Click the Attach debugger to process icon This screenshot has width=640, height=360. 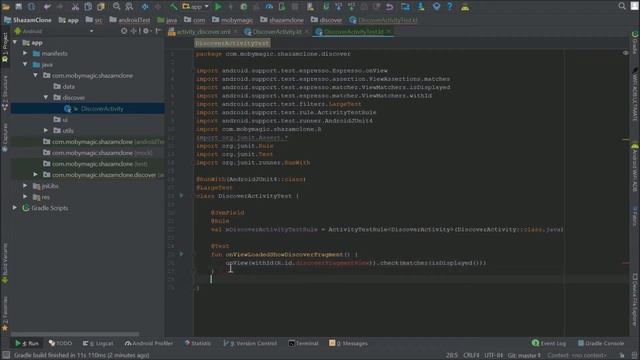[x=282, y=7]
